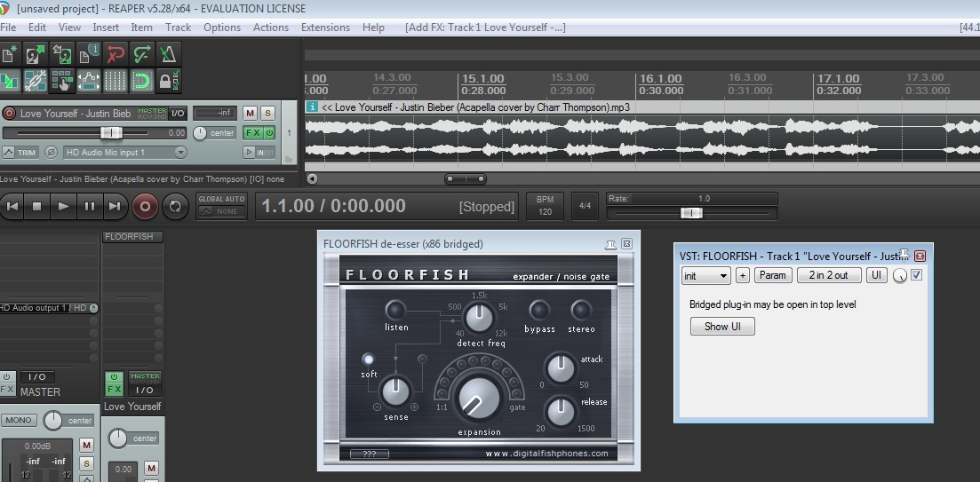Click the track panel volume fader handle
This screenshot has height=482, width=980.
point(111,133)
